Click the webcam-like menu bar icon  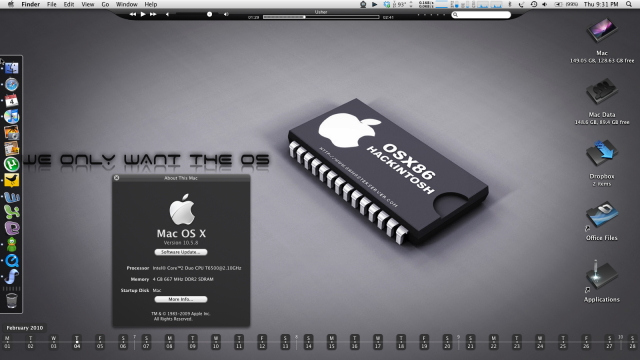click(363, 4)
